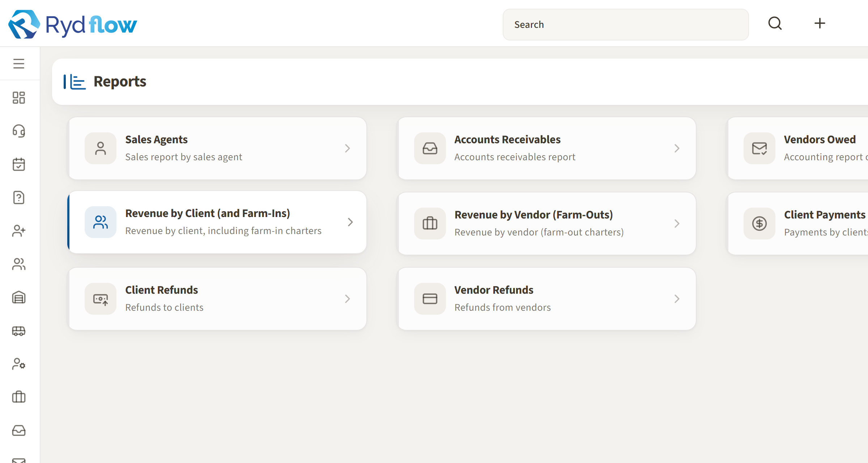Image resolution: width=868 pixels, height=463 pixels.
Task: Expand Revenue by Vendor chevron
Action: (x=677, y=224)
